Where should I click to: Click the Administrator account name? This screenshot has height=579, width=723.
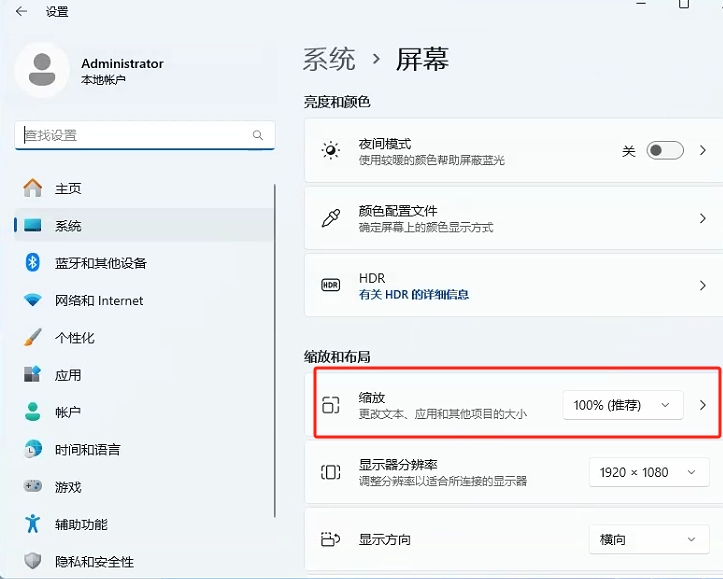click(x=122, y=63)
